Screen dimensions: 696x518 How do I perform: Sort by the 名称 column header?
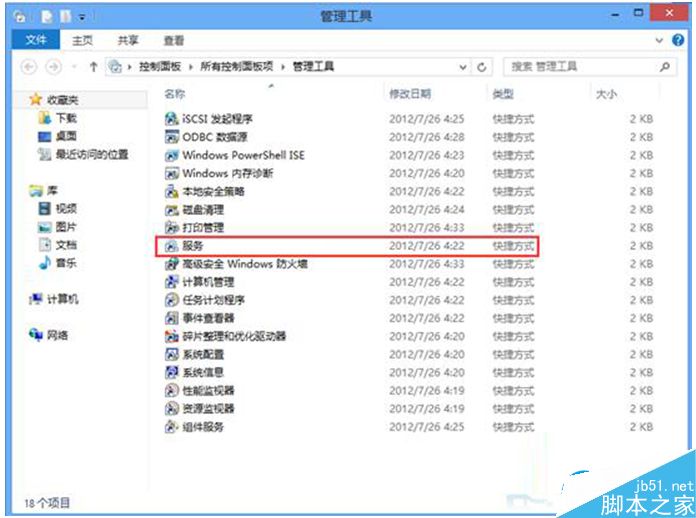(x=174, y=94)
